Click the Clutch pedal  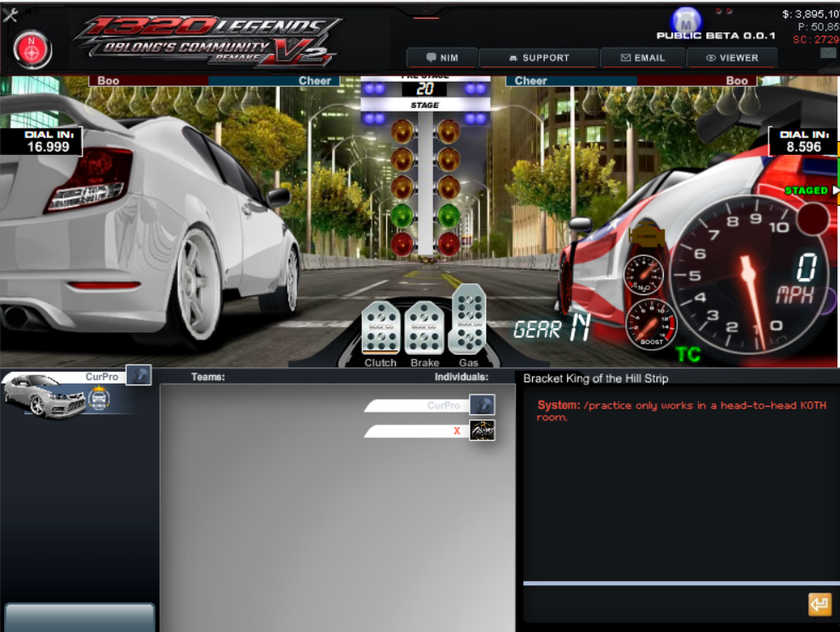click(x=381, y=328)
